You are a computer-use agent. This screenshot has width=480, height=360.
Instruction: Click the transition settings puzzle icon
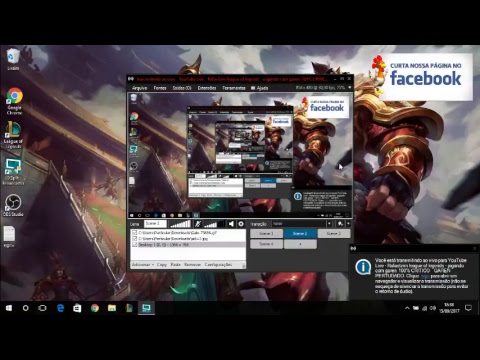(340, 224)
